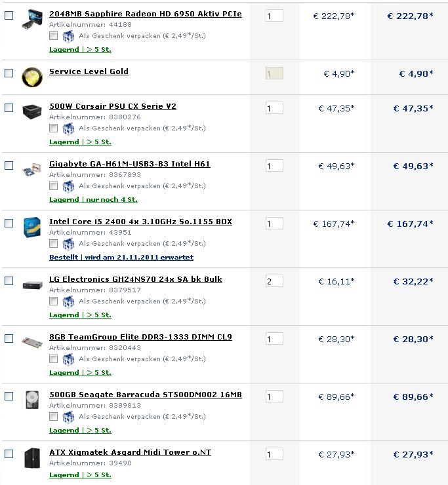
Task: Click the Xigmatek Asgard tower case image
Action: (31, 457)
